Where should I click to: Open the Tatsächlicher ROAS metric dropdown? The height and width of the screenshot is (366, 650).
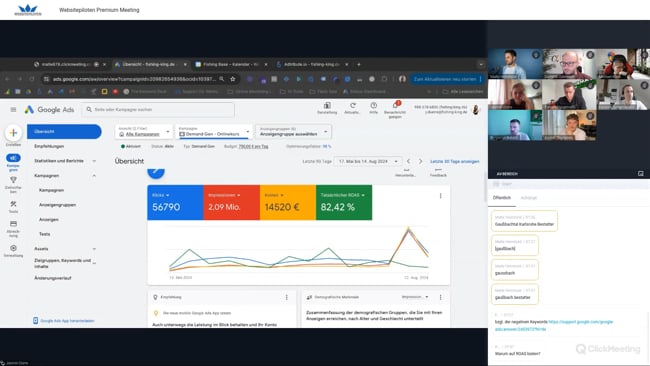(x=343, y=195)
